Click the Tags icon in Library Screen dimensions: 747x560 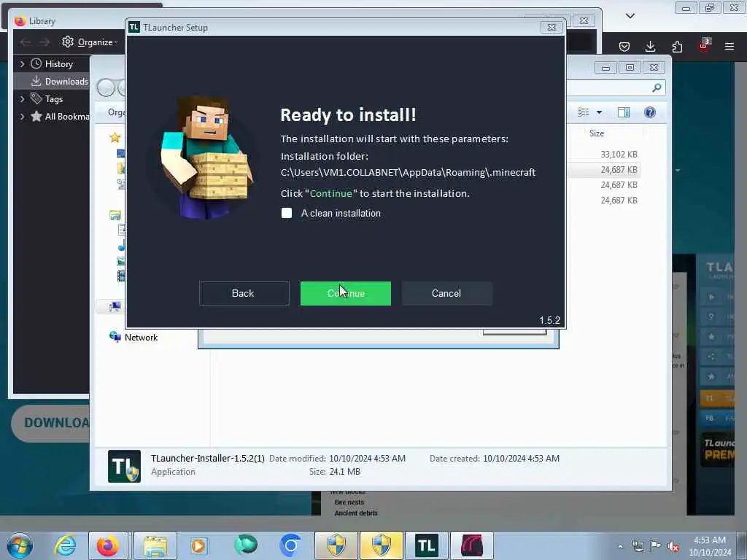tap(36, 98)
